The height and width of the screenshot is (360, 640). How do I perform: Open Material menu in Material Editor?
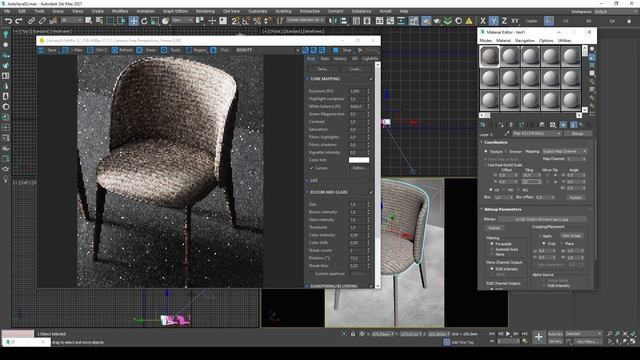click(503, 41)
